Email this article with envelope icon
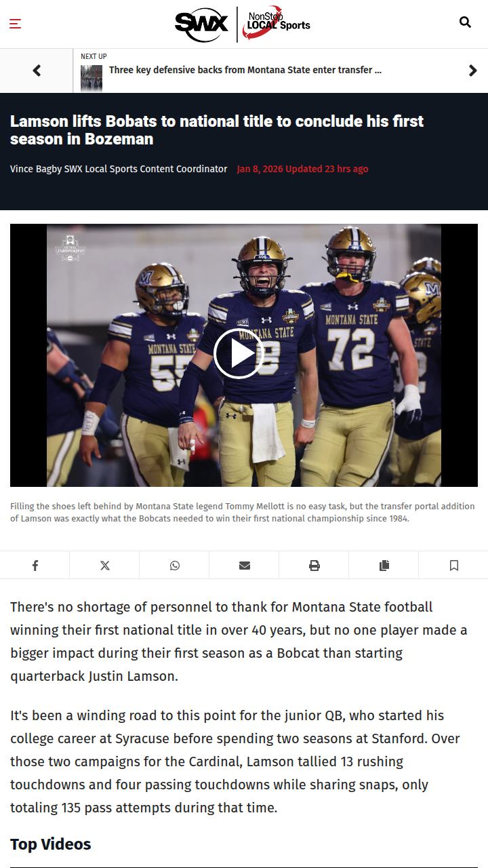Screen dimensions: 488x868 [x=244, y=565]
